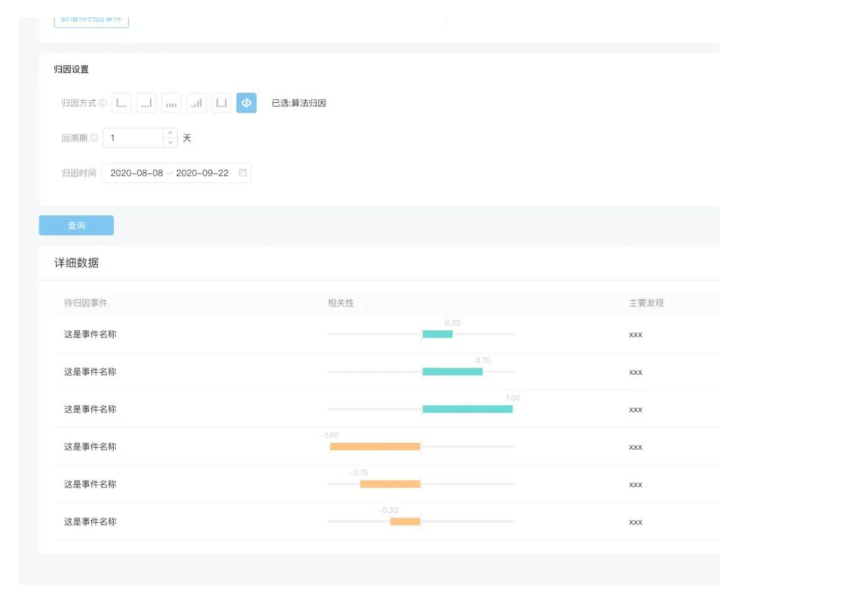This screenshot has width=868, height=602.
Task: Select the position-based (U-shaped) attribution icon
Action: (221, 103)
